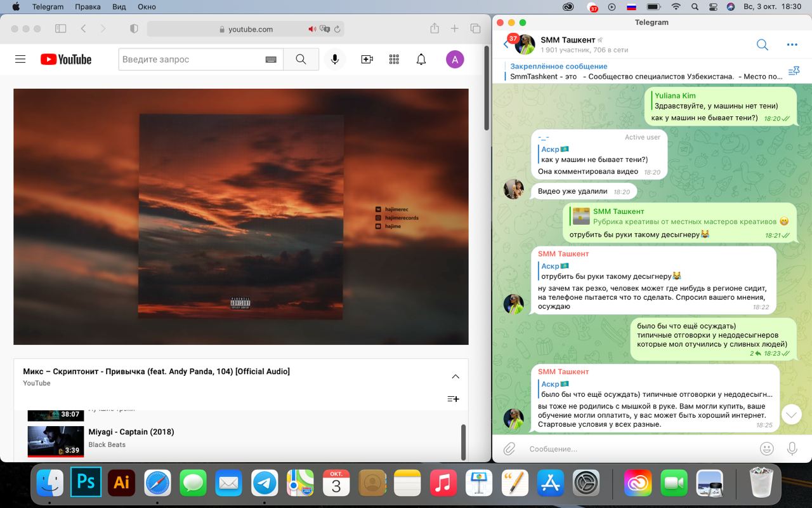Open Telegram from the Dock
This screenshot has height=508, width=812.
[x=265, y=483]
